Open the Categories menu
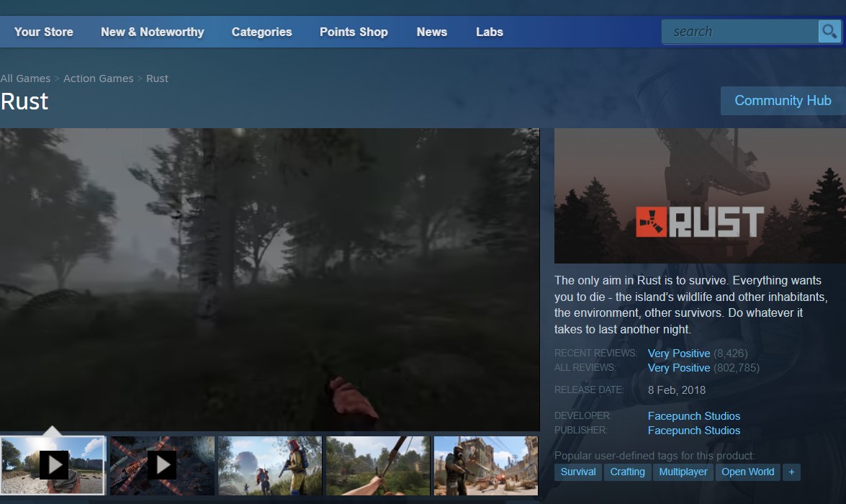 pyautogui.click(x=261, y=32)
